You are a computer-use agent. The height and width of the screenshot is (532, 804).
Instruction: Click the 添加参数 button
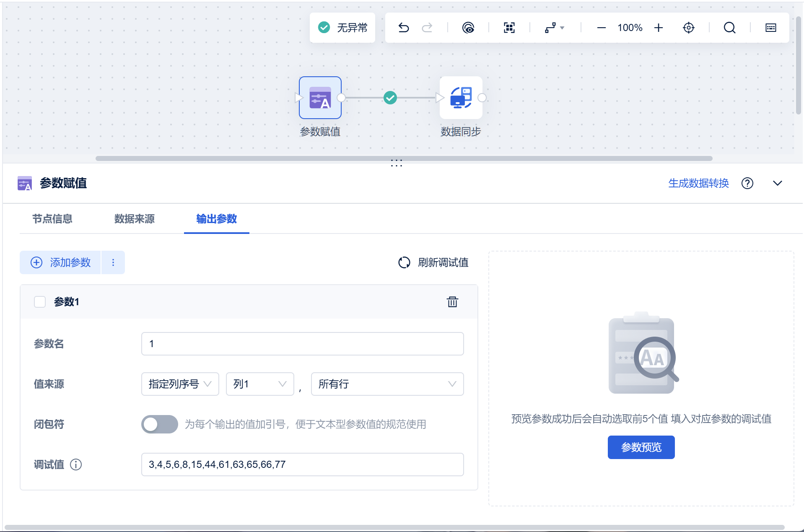click(60, 262)
